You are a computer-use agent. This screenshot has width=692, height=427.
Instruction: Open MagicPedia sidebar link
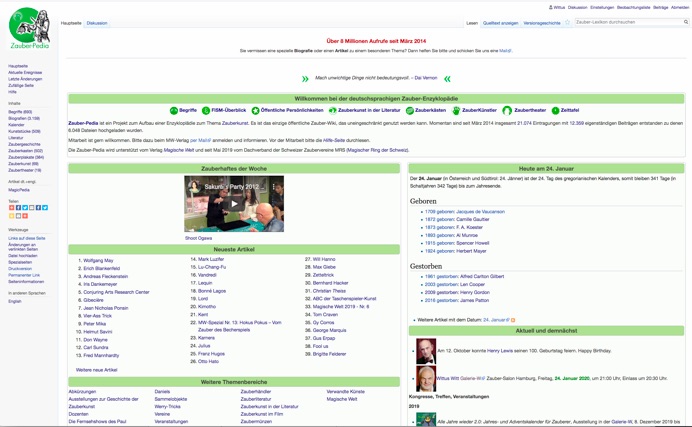[x=19, y=190]
